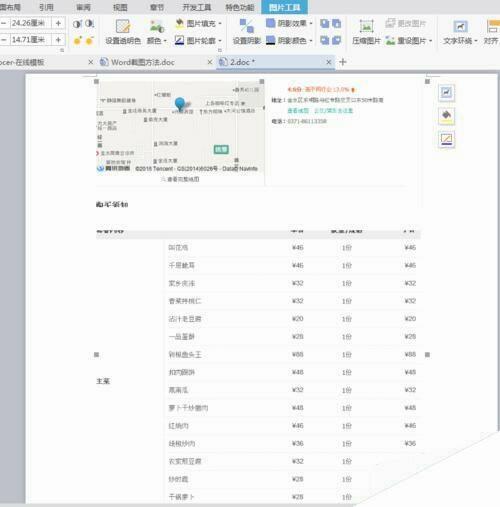Screen dimensions: 500x507
Task: Click the picture outline pen icon in ribbon
Action: pos(179,40)
